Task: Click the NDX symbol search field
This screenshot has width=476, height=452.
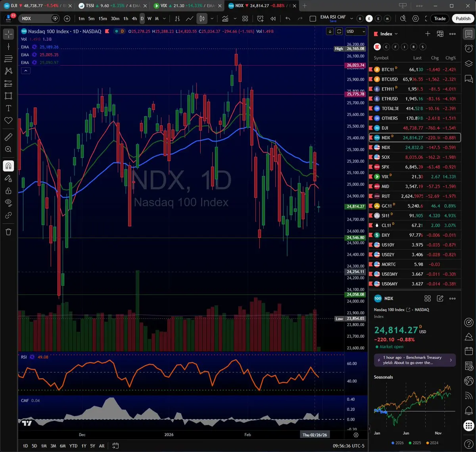Action: pyautogui.click(x=40, y=19)
